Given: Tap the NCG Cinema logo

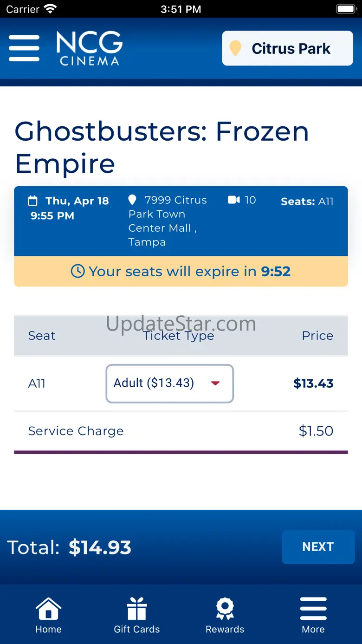Looking at the screenshot, I should [89, 48].
